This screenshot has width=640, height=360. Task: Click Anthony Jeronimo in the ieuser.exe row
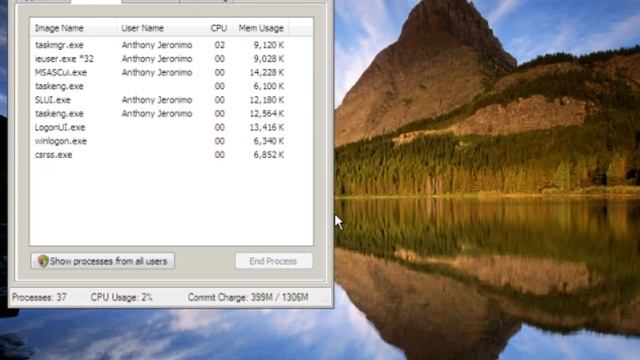pyautogui.click(x=157, y=59)
